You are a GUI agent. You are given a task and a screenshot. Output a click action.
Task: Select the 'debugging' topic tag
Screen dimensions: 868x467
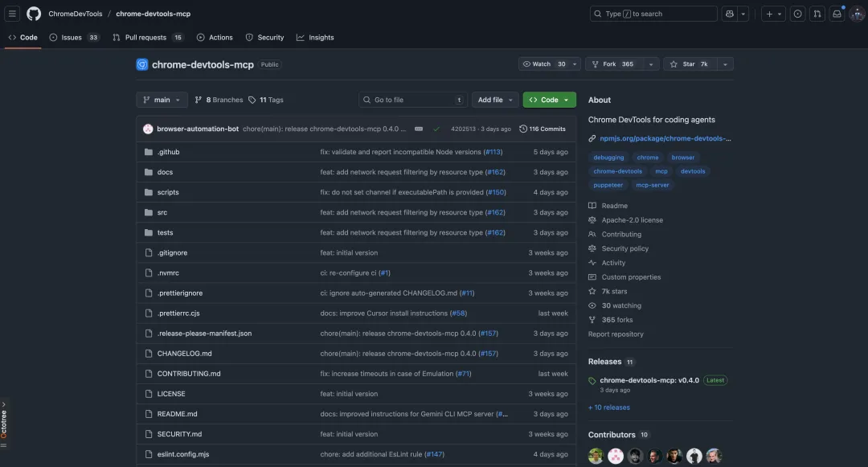(608, 158)
